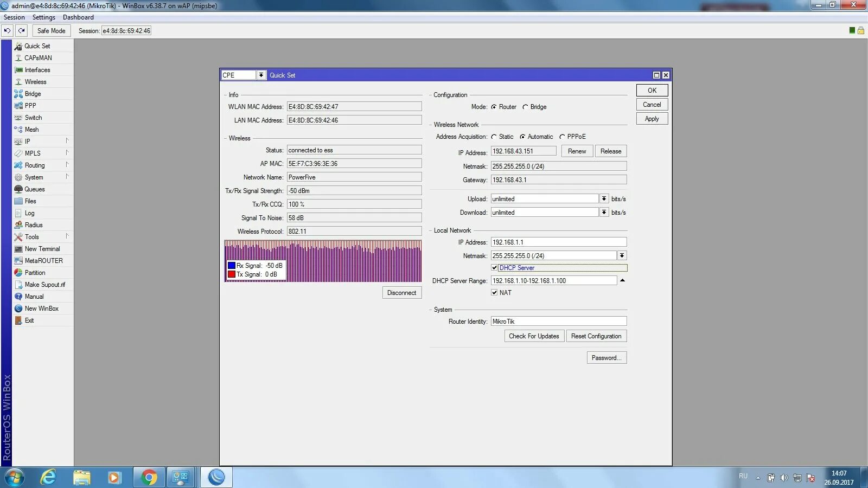868x488 pixels.
Task: Open the CAPsMAN sidebar icon
Action: pos(18,58)
